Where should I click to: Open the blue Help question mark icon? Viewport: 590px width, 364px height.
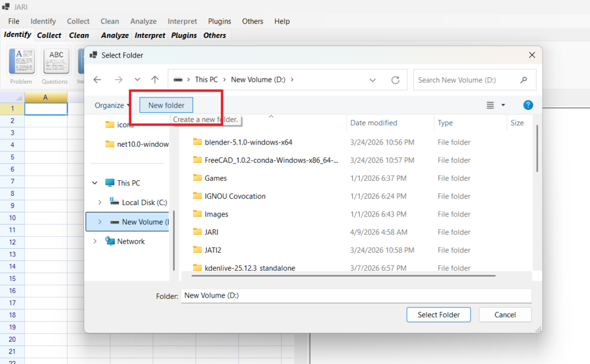tap(528, 105)
